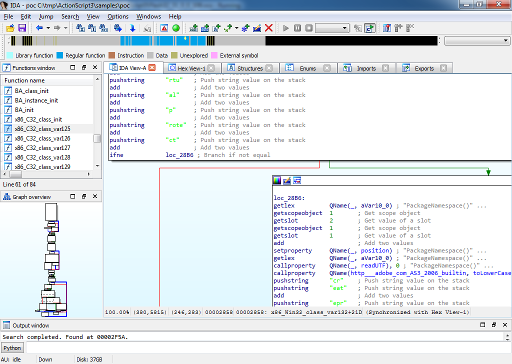
Task: Switch to the Exports tab
Action: point(424,68)
